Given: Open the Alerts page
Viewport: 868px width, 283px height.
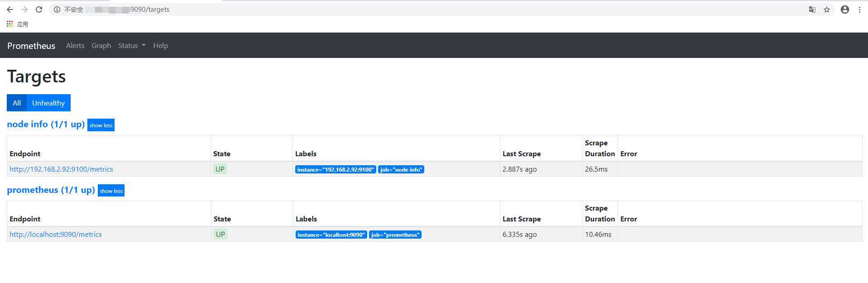Looking at the screenshot, I should tap(75, 46).
